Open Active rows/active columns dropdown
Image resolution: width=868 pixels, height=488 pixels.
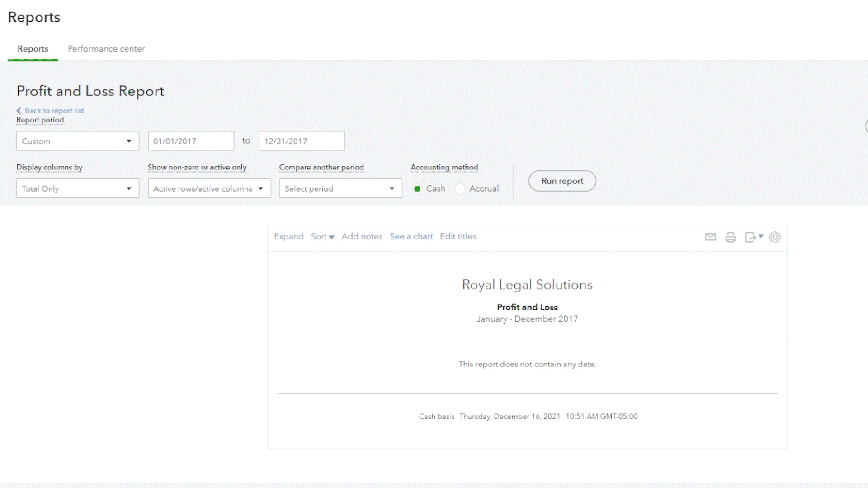209,188
